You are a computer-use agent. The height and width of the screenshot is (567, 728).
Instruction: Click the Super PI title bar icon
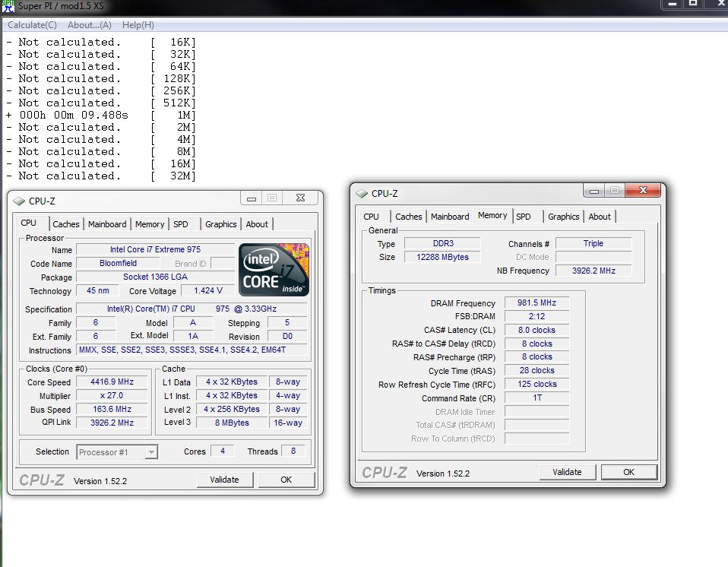click(8, 6)
